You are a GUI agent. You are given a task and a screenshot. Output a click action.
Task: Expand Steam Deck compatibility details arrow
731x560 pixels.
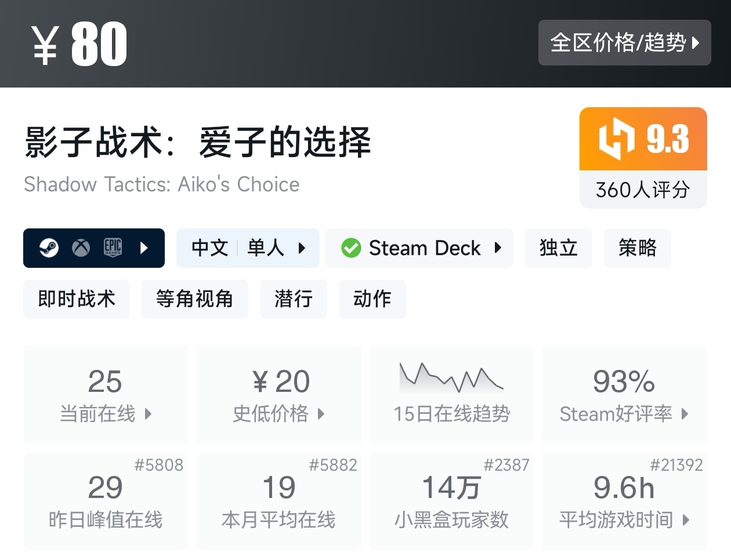498,248
